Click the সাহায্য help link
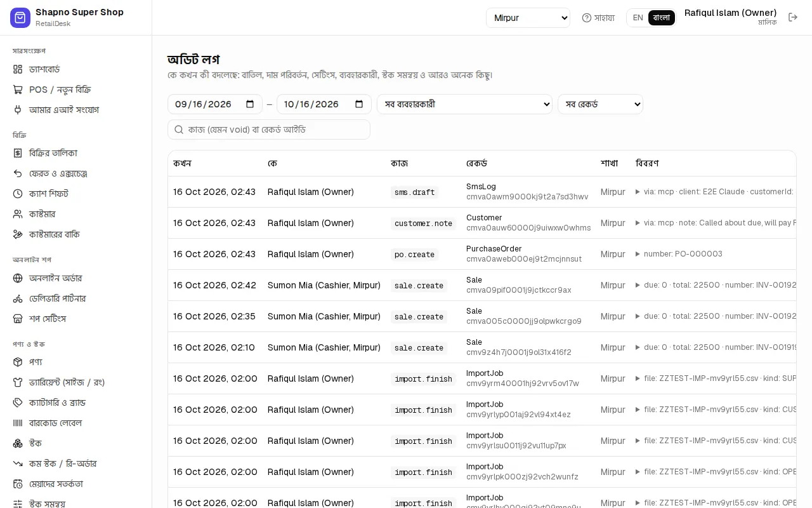 coord(598,18)
